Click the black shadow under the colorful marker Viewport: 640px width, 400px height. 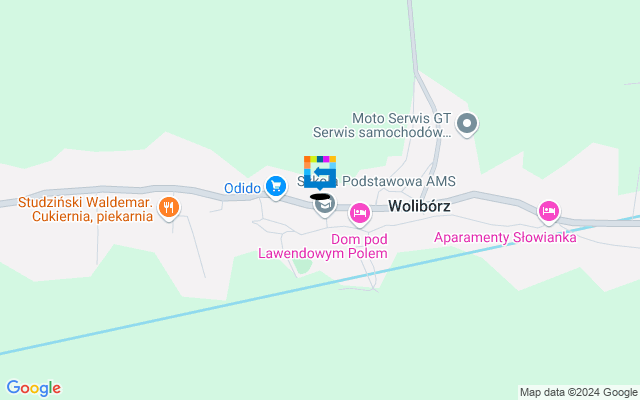(x=320, y=197)
